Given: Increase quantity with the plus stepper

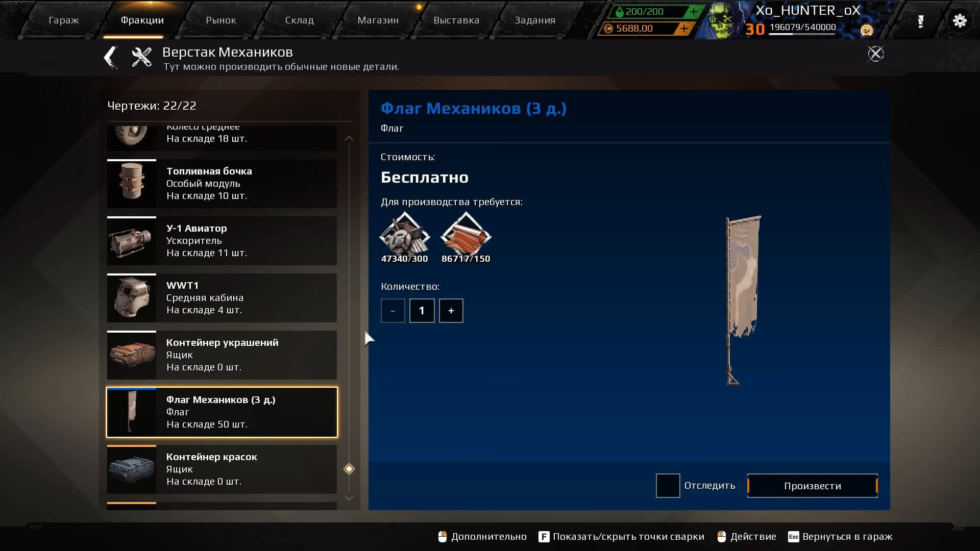Looking at the screenshot, I should [x=451, y=311].
